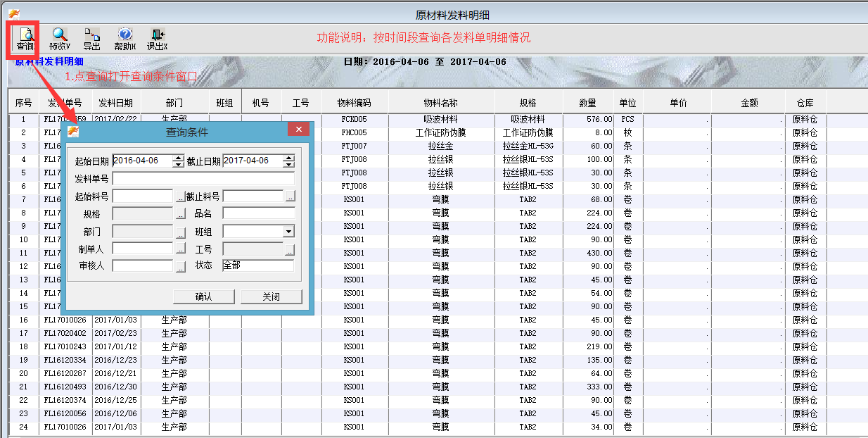Viewport: 868px width, 438px height.
Task: Open the 规格 lookup browse button
Action: coord(180,213)
